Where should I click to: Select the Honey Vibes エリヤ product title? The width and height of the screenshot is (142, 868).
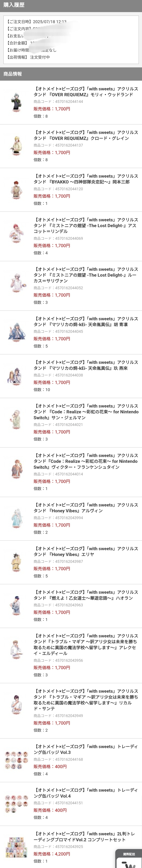click(x=86, y=551)
